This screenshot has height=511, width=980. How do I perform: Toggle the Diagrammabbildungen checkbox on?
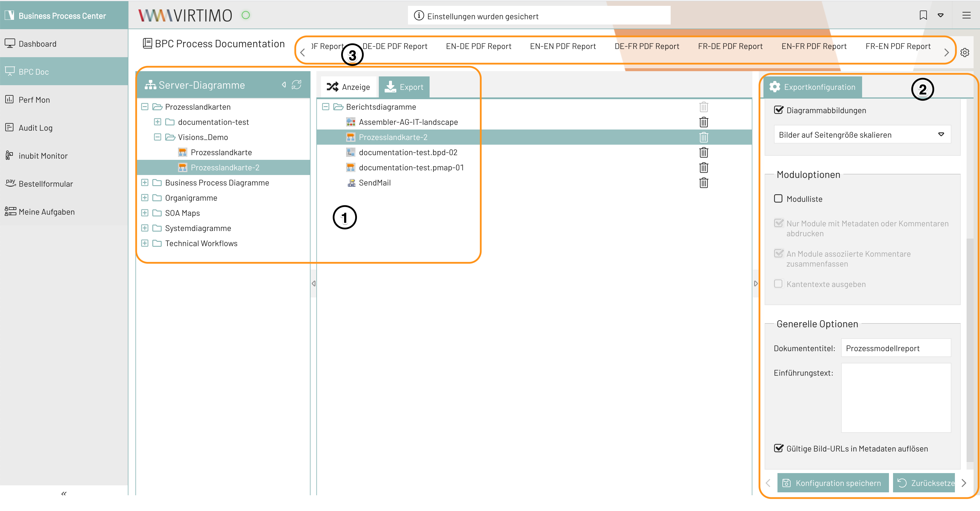point(778,110)
